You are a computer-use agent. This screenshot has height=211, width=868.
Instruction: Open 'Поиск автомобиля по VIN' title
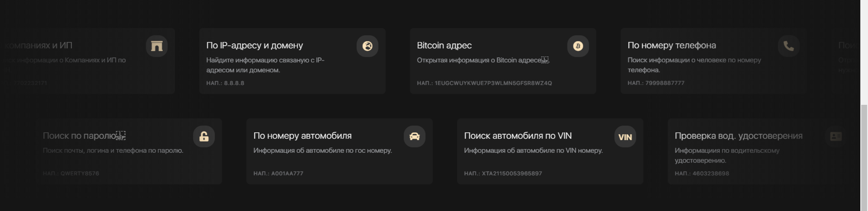518,136
